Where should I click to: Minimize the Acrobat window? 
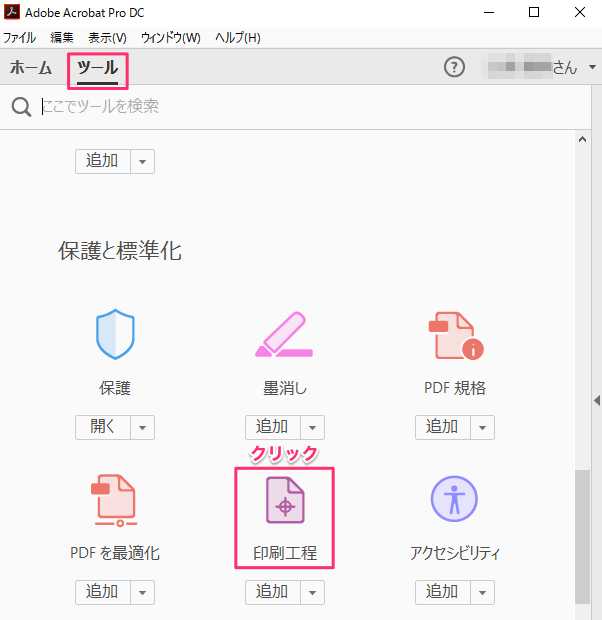pos(489,12)
